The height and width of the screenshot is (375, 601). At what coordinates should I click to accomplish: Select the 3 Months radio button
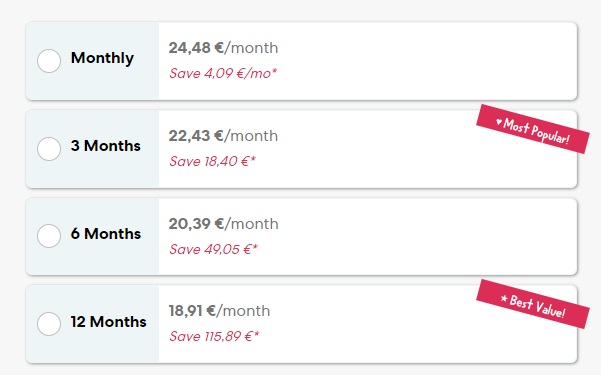coord(49,148)
